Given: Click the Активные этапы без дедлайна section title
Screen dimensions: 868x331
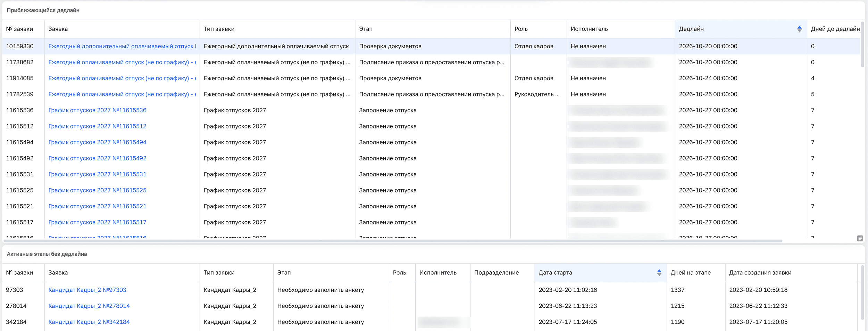Looking at the screenshot, I should click(47, 254).
